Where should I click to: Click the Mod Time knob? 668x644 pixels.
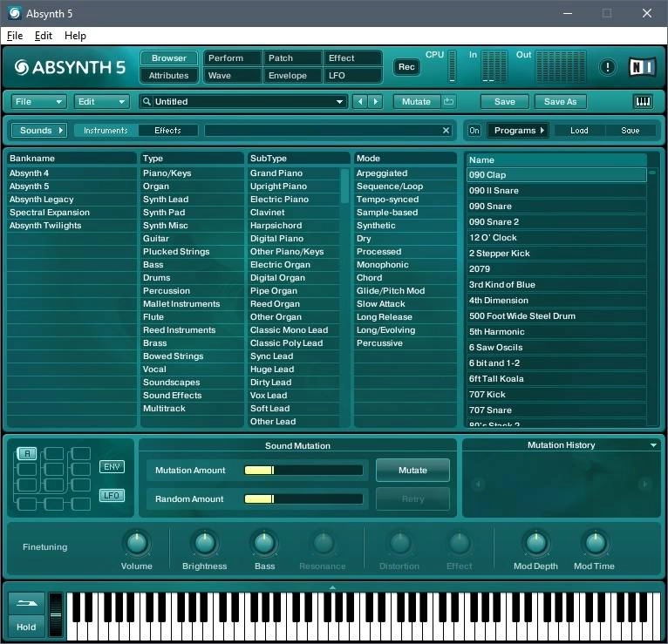pos(595,543)
